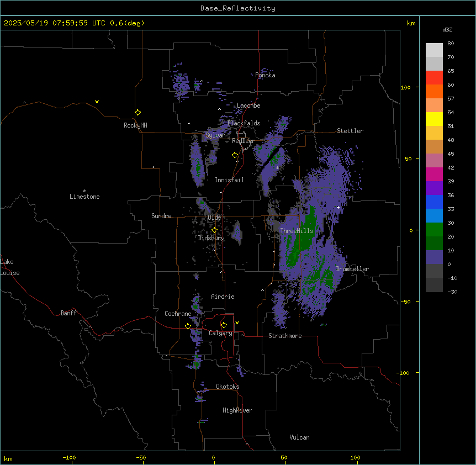
Task: Click the 100 tick on right axis
Action: (405, 87)
